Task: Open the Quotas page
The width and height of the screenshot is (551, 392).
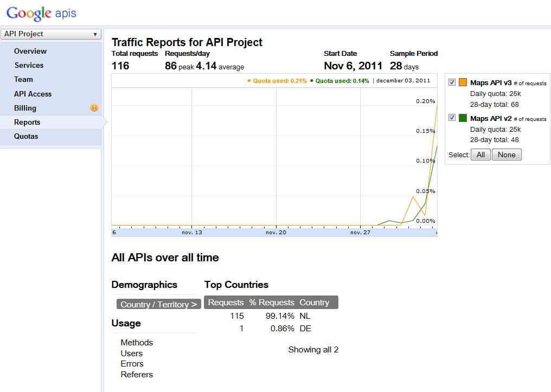Action: (26, 136)
